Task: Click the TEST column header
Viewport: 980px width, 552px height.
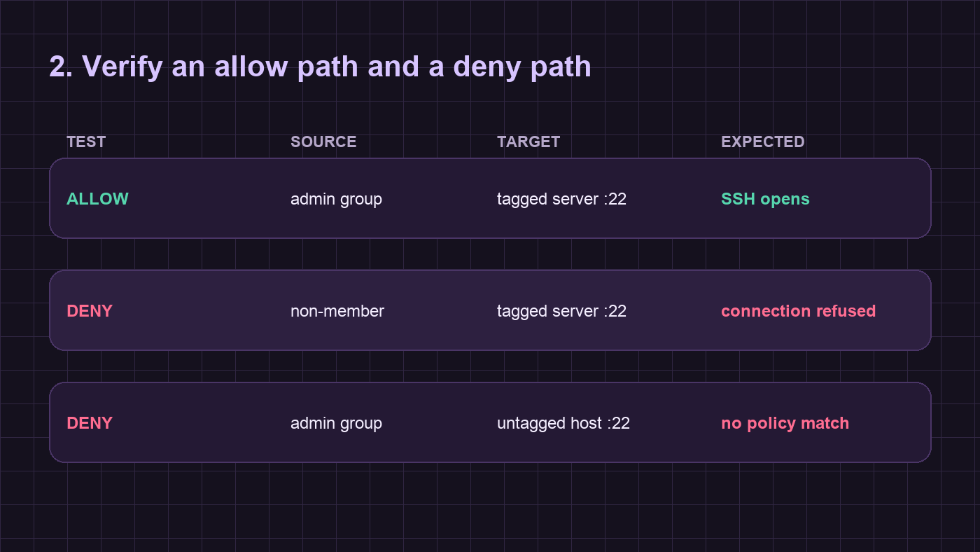Action: click(x=86, y=142)
